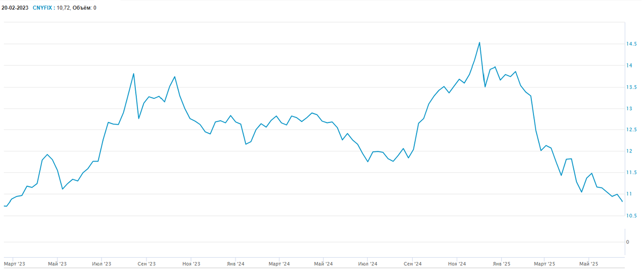This screenshot has height=276, width=644.
Task: Click the 'Март '23' x-axis label
Action: [x=14, y=264]
